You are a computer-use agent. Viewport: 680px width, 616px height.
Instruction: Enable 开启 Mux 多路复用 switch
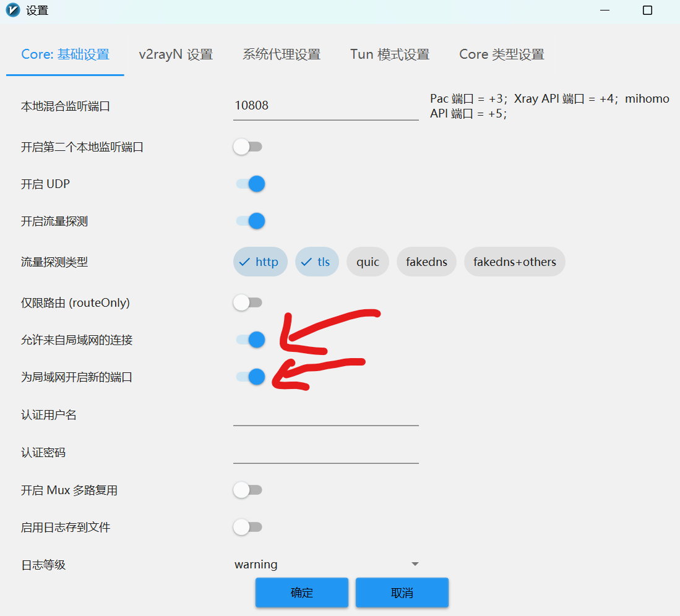(248, 490)
